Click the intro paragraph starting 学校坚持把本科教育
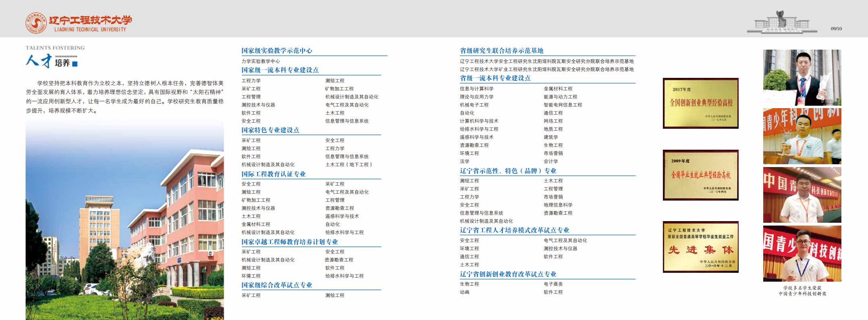This screenshot has height=320, width=868. [125, 97]
